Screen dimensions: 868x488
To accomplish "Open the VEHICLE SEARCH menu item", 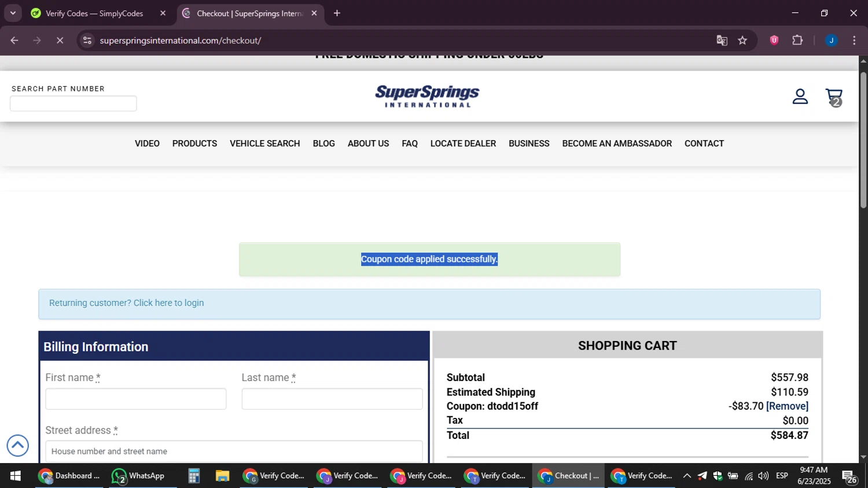I will [264, 144].
